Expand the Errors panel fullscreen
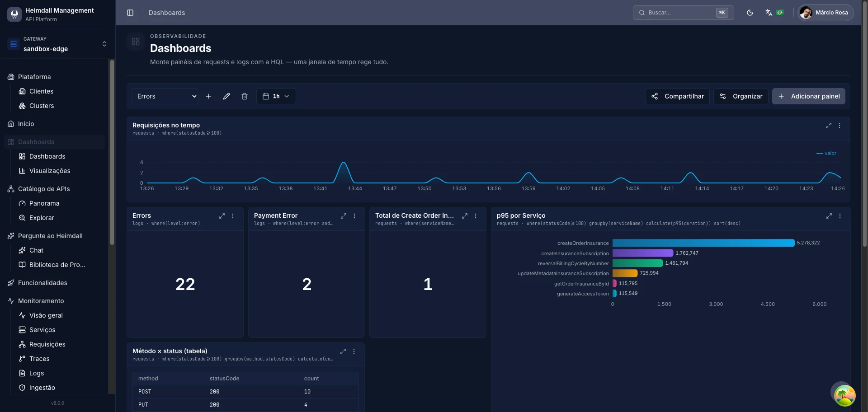The height and width of the screenshot is (412, 868). coord(222,216)
